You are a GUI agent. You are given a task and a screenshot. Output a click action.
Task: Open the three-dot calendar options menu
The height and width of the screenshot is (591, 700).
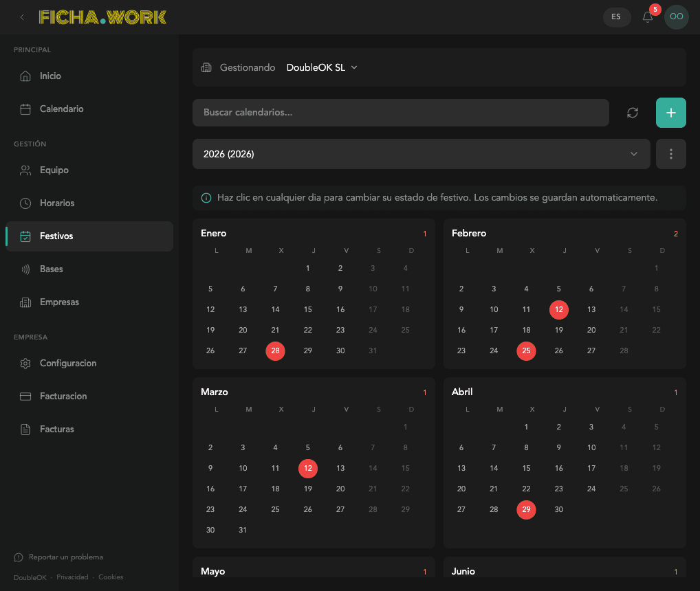[671, 154]
